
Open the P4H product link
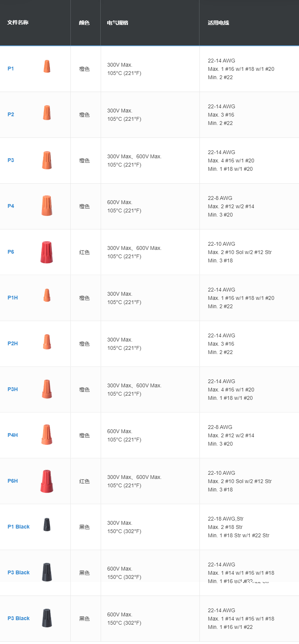point(12,435)
